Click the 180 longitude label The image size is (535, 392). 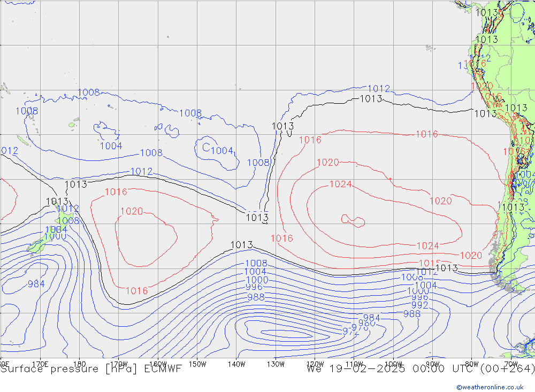coord(80,364)
